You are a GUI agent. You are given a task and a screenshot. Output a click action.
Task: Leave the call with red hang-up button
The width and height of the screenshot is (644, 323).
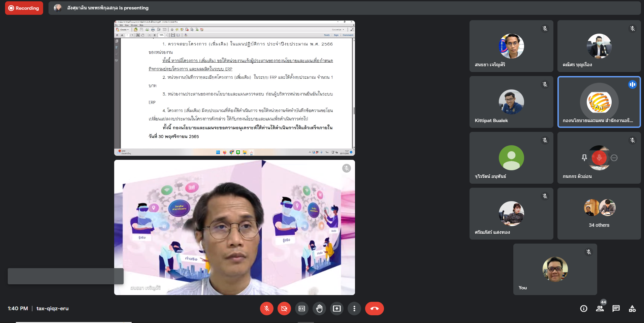pos(374,309)
